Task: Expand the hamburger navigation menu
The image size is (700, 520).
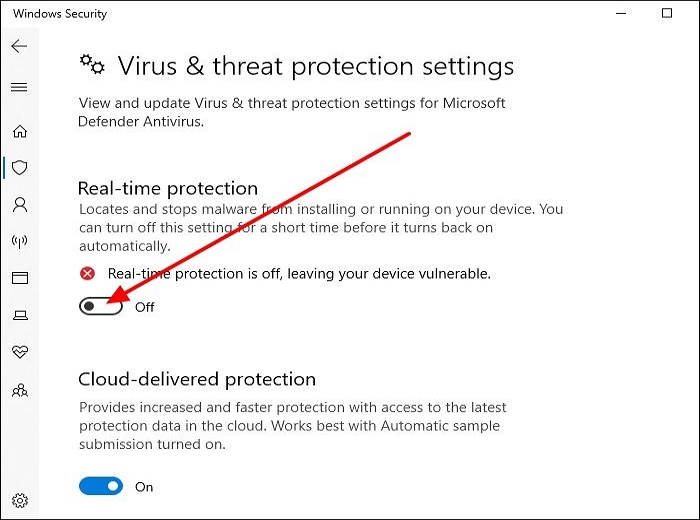Action: pos(19,87)
